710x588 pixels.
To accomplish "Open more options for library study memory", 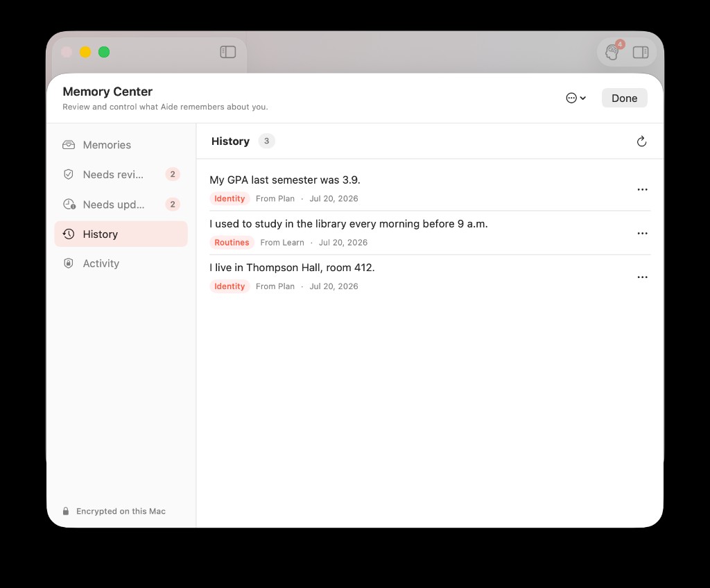I will point(642,233).
